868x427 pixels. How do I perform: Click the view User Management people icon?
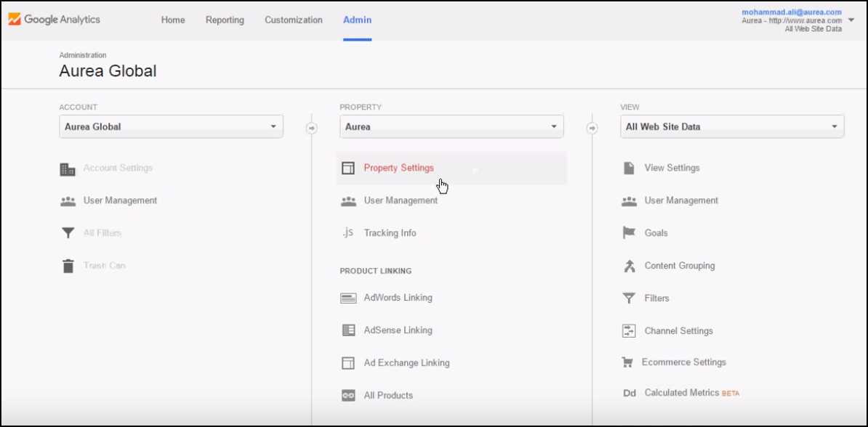(x=629, y=201)
